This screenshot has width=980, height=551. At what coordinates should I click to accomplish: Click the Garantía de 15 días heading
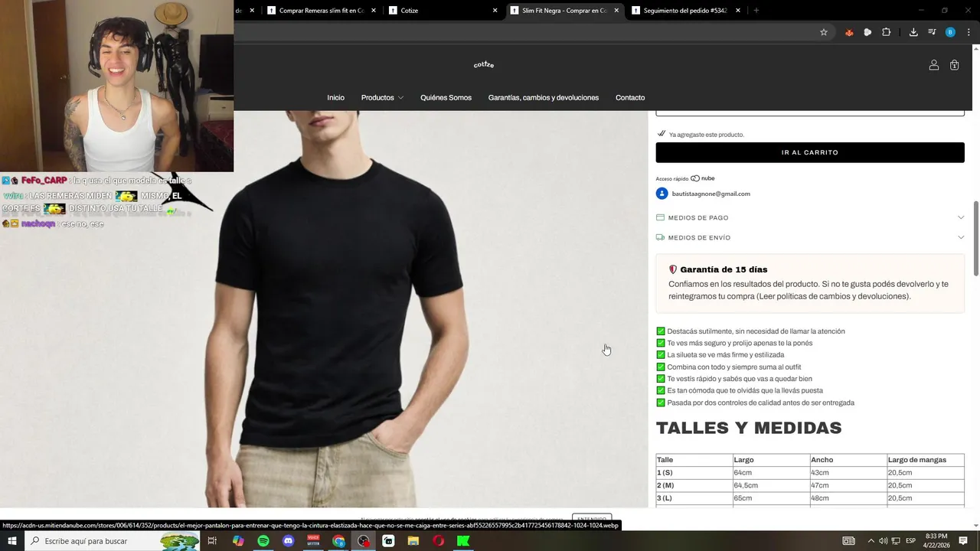click(724, 269)
